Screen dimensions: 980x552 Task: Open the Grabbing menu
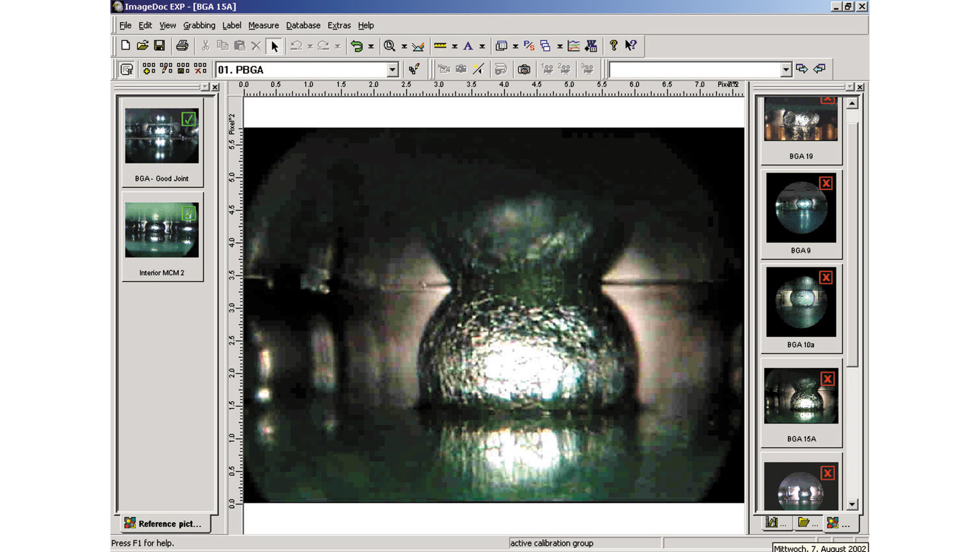click(x=199, y=25)
